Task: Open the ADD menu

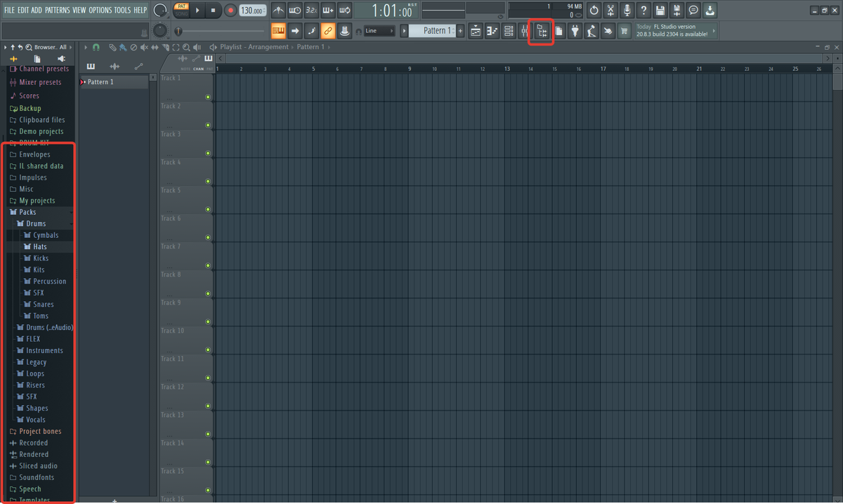Action: tap(37, 10)
